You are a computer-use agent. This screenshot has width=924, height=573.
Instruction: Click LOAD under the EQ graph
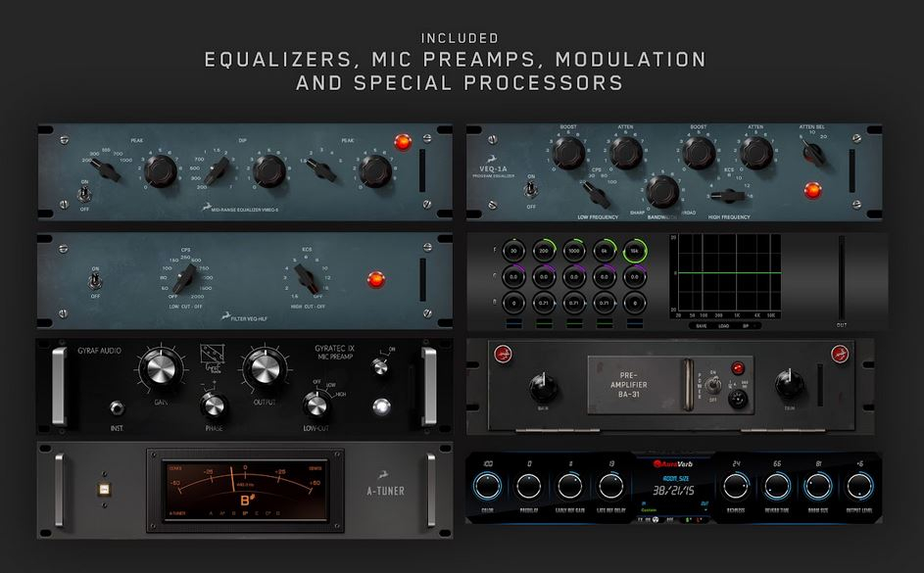(x=724, y=325)
